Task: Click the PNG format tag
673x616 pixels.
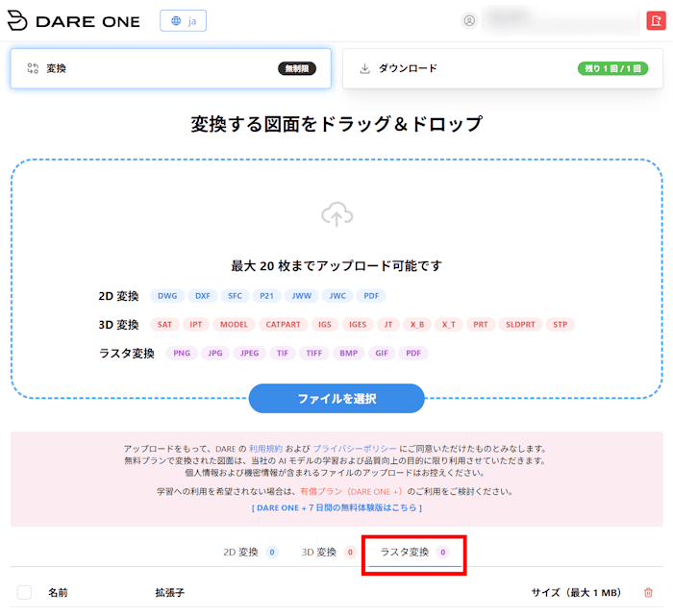Action: click(182, 353)
